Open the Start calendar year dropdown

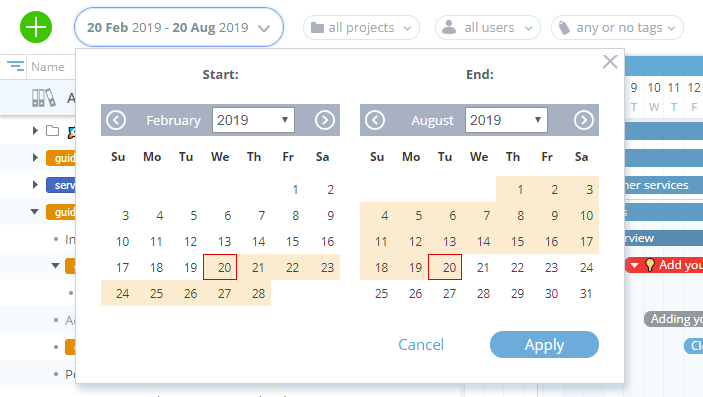[253, 120]
